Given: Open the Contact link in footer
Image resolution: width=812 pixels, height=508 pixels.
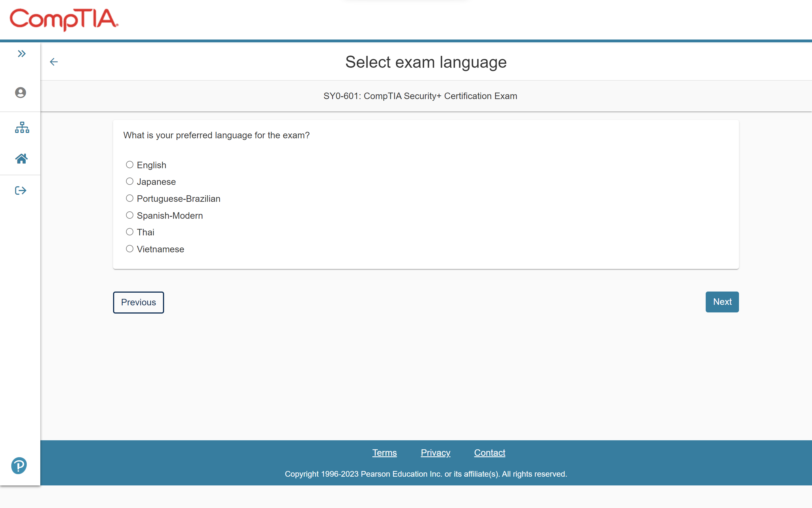Looking at the screenshot, I should (x=489, y=453).
